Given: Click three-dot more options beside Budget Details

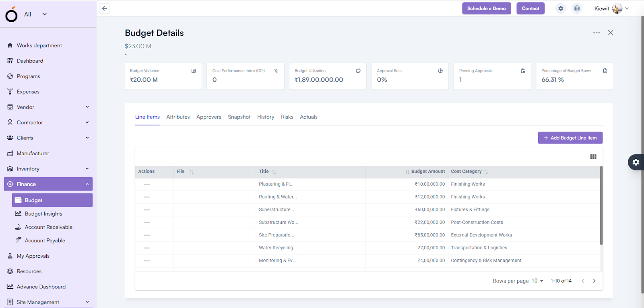Looking at the screenshot, I should click(x=597, y=33).
